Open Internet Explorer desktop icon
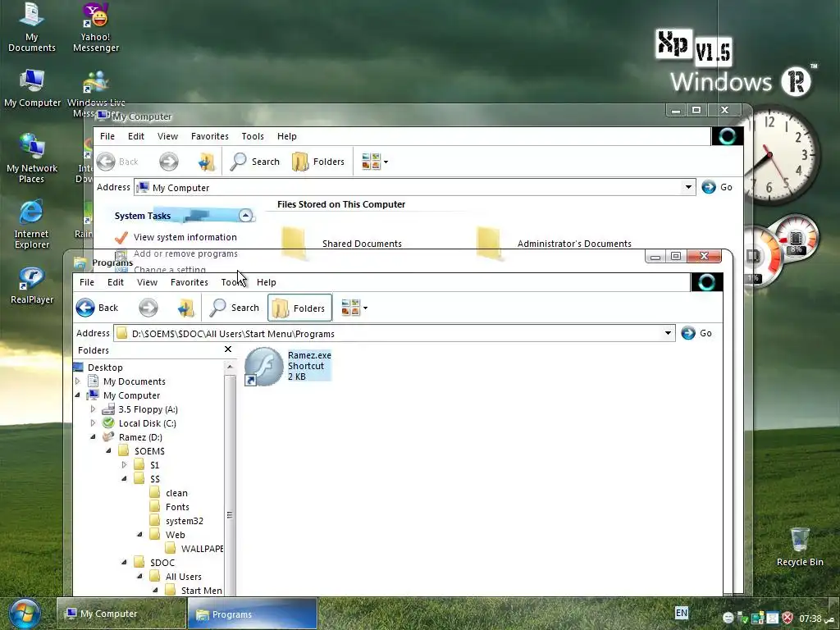840x630 pixels. [x=32, y=224]
